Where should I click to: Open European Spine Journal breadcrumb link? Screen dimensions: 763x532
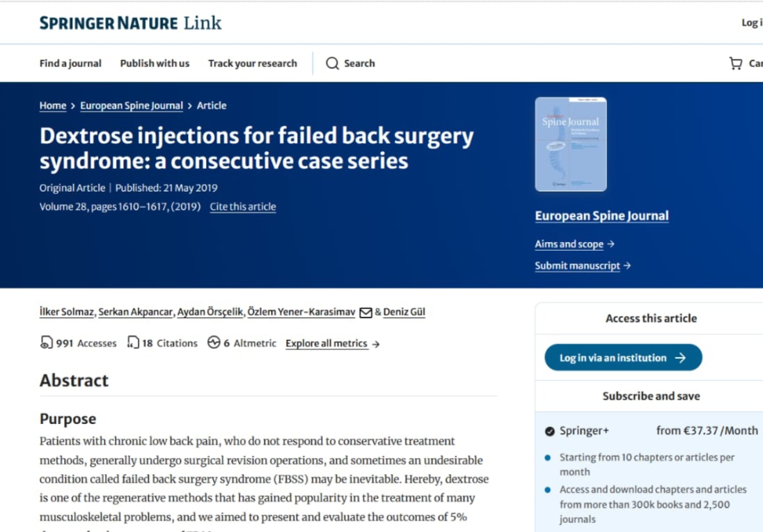click(132, 106)
